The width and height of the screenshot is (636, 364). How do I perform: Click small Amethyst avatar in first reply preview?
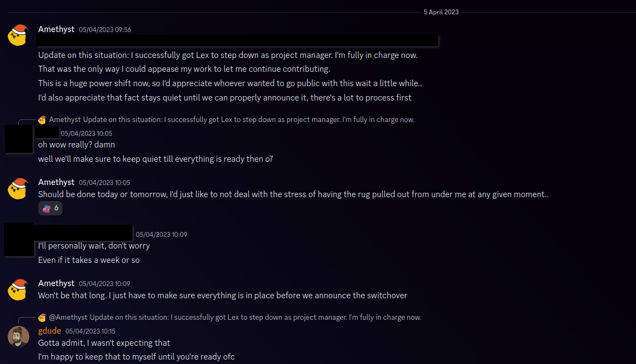pyautogui.click(x=42, y=120)
